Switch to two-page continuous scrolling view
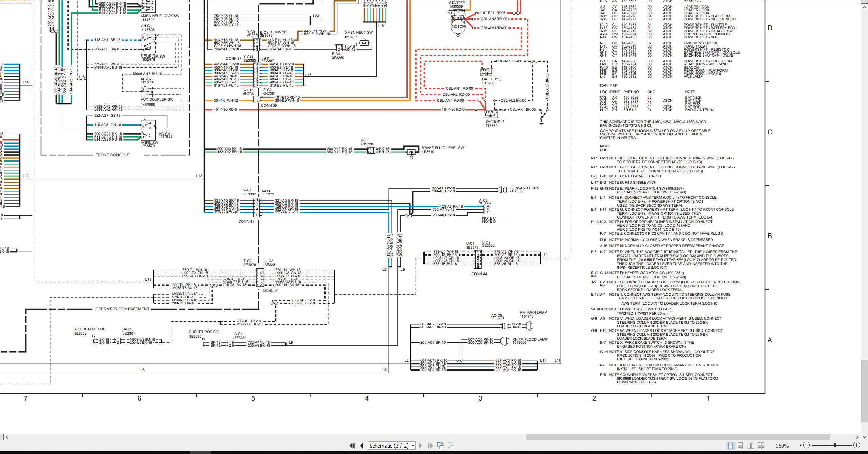868x454 pixels. click(x=761, y=446)
